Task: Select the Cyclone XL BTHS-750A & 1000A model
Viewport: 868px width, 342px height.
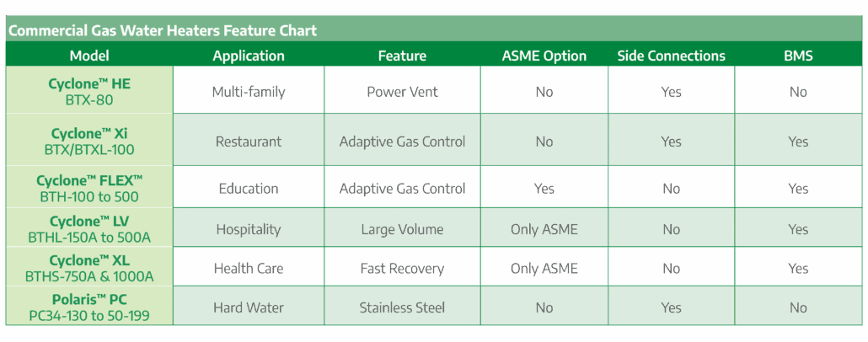Action: (90, 268)
